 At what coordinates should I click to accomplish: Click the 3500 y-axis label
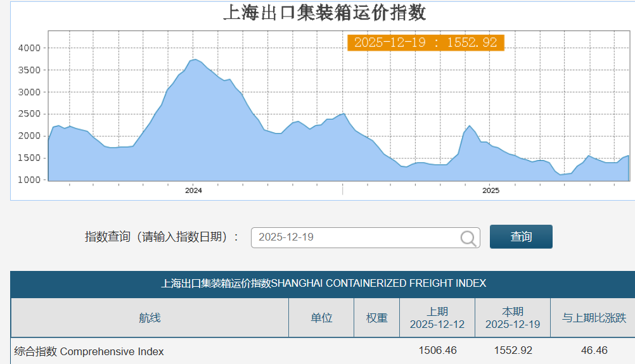click(x=30, y=70)
